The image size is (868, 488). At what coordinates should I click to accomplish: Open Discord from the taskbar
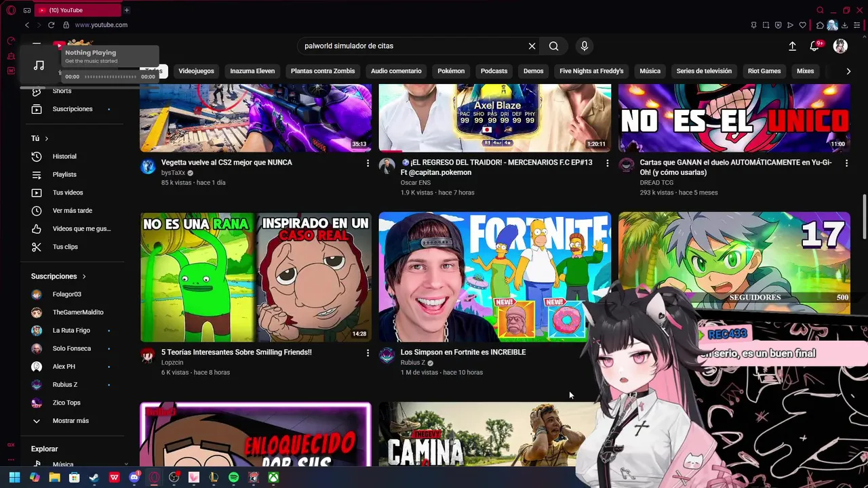tap(134, 477)
